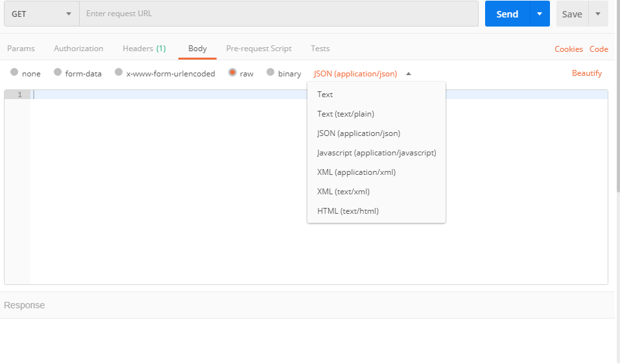Viewport: 620px width, 364px height.
Task: Click the Beautify link
Action: [587, 73]
